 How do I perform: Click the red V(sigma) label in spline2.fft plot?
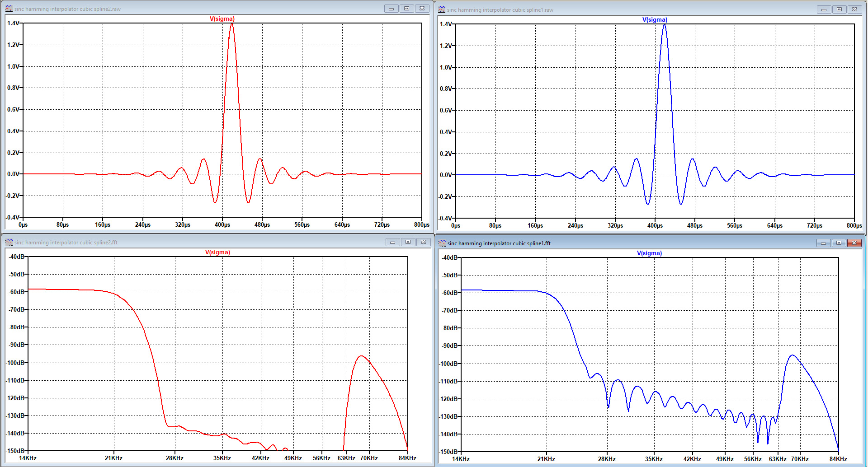[x=217, y=252]
